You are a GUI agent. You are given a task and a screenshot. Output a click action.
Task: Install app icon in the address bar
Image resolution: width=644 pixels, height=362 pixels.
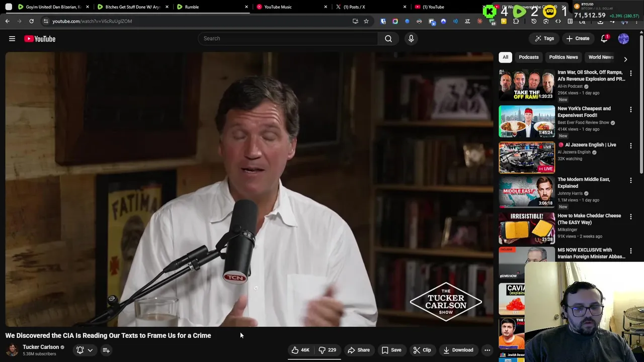355,21
